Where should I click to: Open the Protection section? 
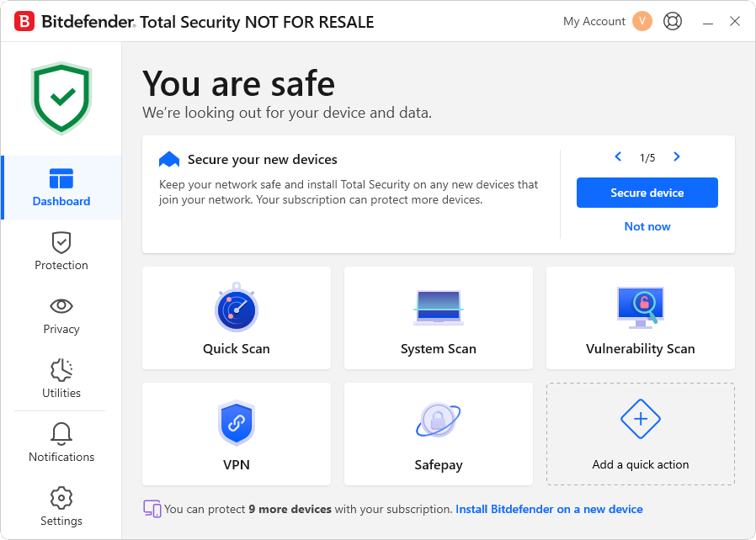click(61, 251)
